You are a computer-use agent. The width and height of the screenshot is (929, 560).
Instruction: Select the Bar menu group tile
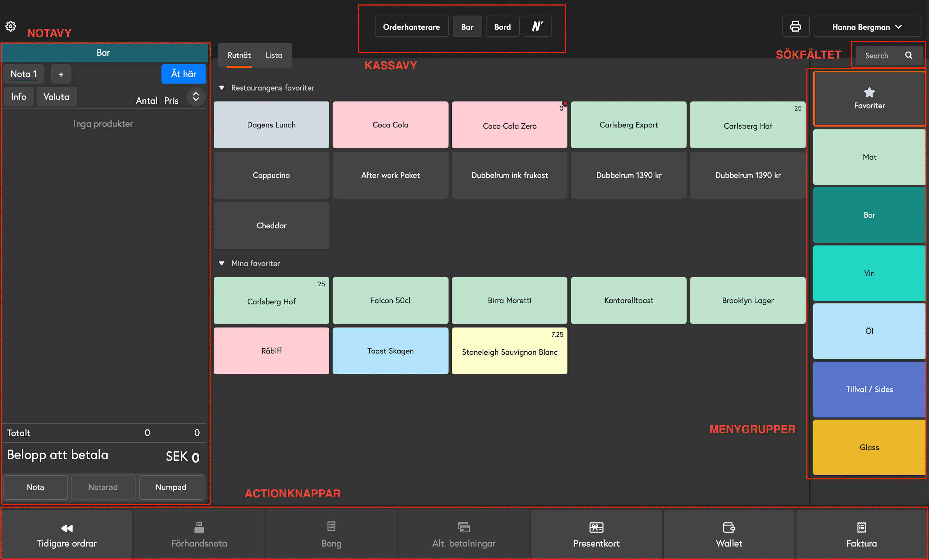(869, 215)
